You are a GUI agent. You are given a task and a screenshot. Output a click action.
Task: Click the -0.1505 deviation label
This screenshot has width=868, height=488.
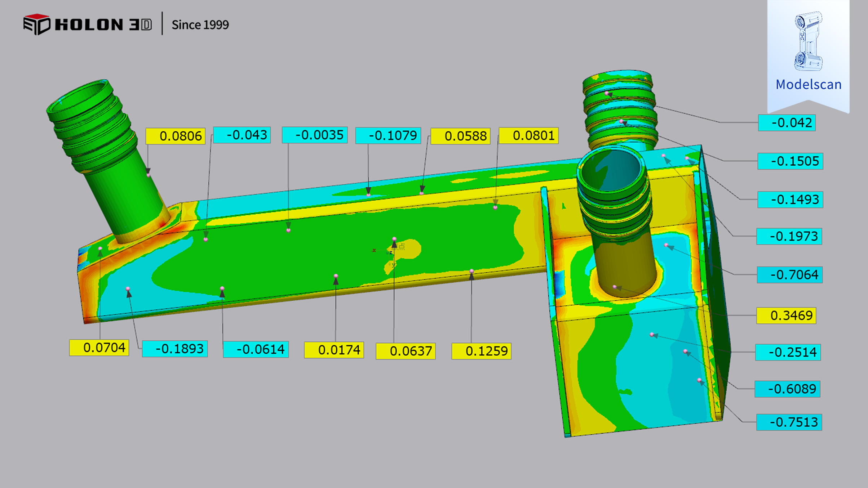click(790, 161)
